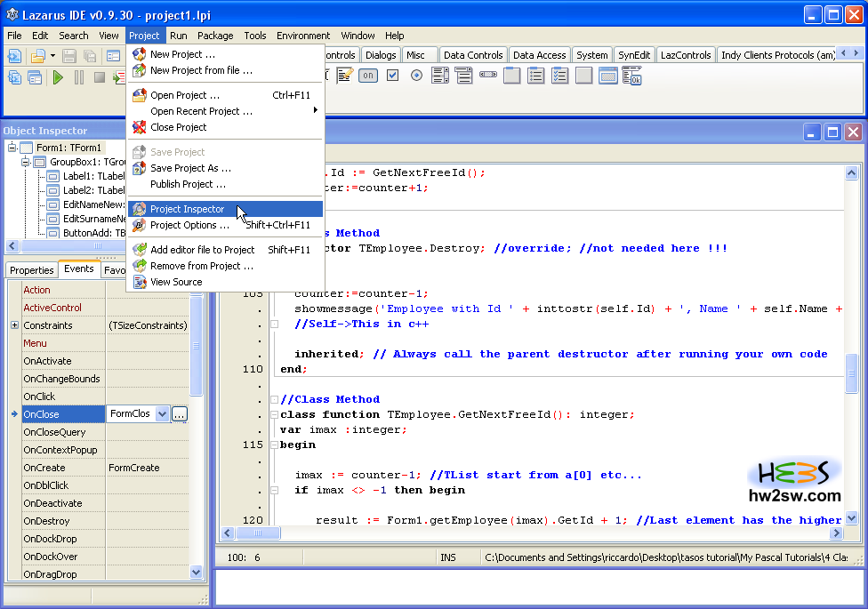Screen dimensions: 868x609
Task: Click the palette tabs scroll-right arrow
Action: click(x=856, y=53)
